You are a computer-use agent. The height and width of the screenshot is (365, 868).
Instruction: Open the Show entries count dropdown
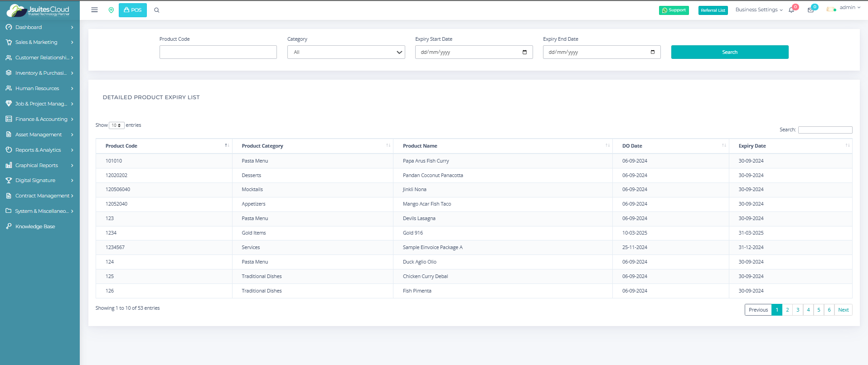pyautogui.click(x=116, y=125)
